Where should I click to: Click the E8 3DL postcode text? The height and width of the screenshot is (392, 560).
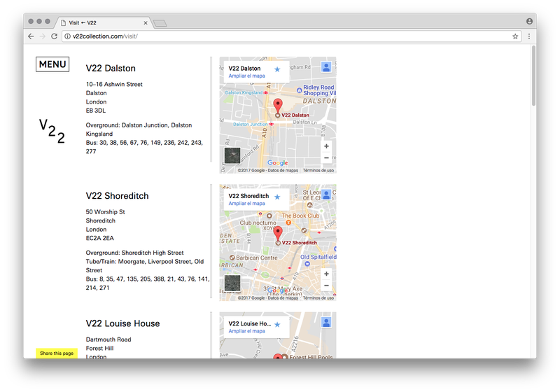95,111
